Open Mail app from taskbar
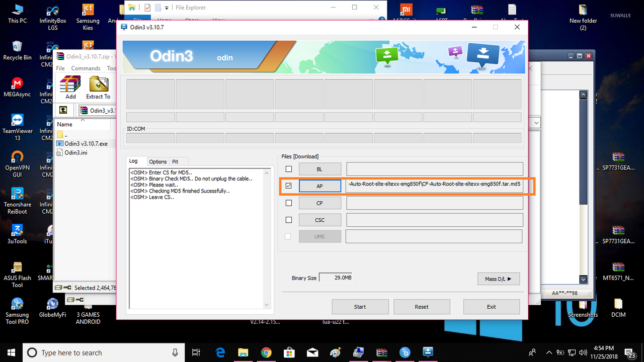The width and height of the screenshot is (644, 362). [312, 352]
